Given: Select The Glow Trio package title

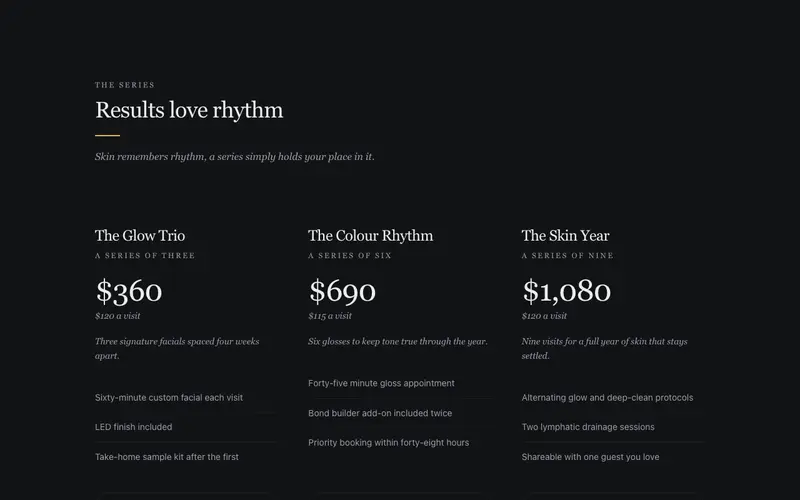Looking at the screenshot, I should (x=140, y=235).
